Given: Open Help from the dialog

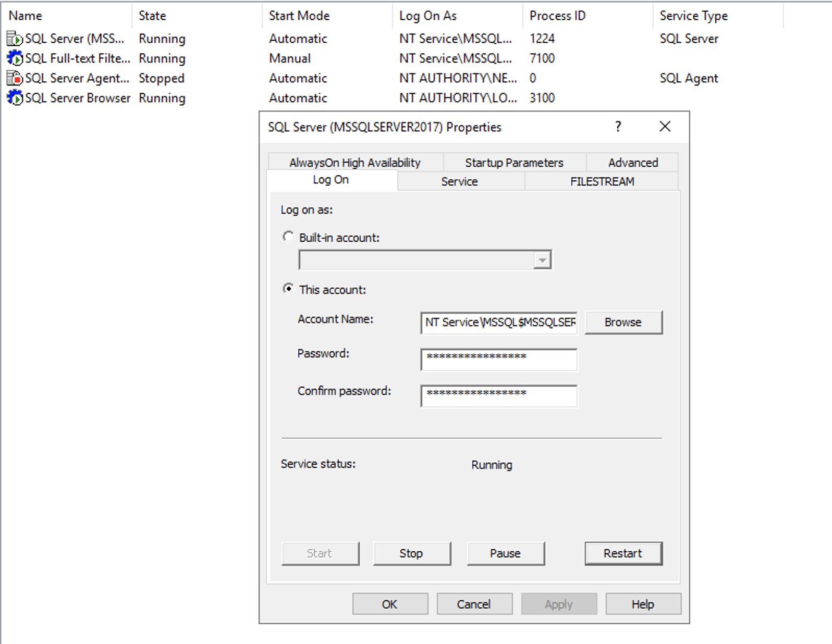Looking at the screenshot, I should (x=643, y=604).
